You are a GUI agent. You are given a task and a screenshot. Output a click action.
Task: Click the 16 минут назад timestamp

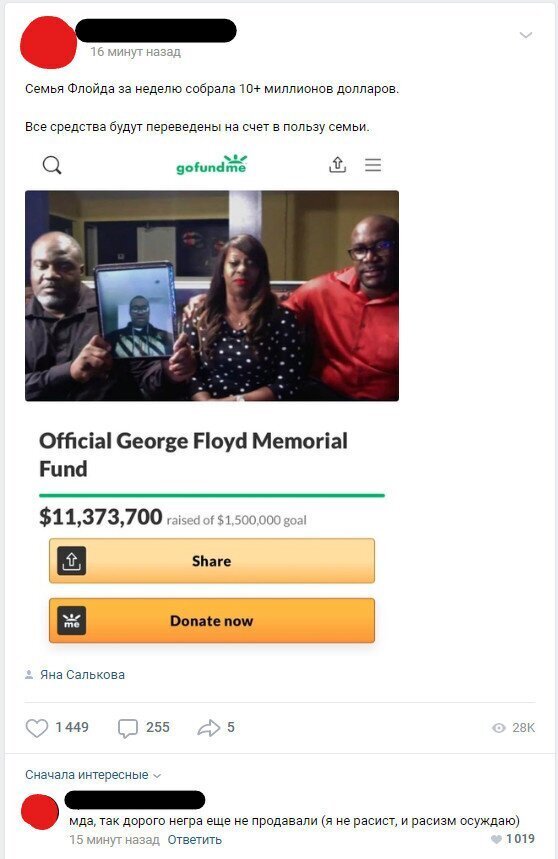tap(135, 52)
